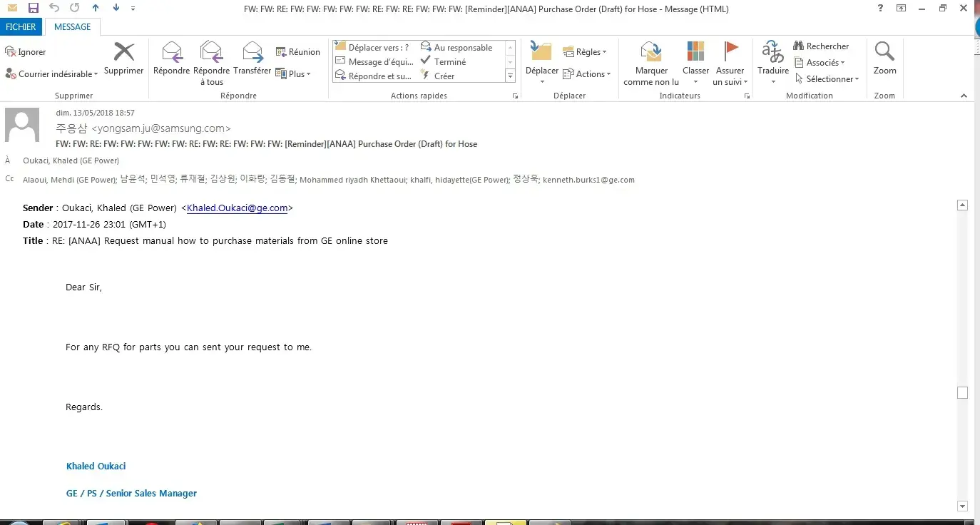Click the message body scrollbar thumb
Screen dimensions: 980x525
(962, 393)
